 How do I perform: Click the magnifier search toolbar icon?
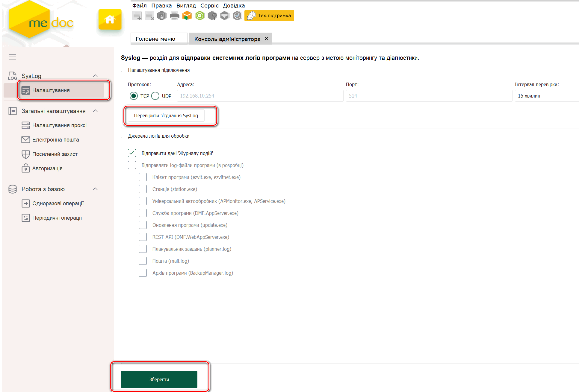(212, 16)
